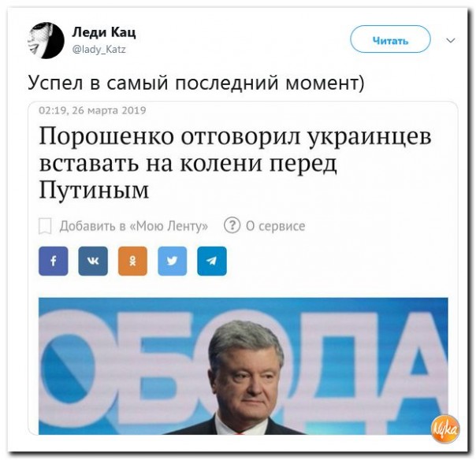Click the 02:19, 26 марта 2019 timestamp
Image resolution: width=476 pixels, height=460 pixels.
pos(92,110)
